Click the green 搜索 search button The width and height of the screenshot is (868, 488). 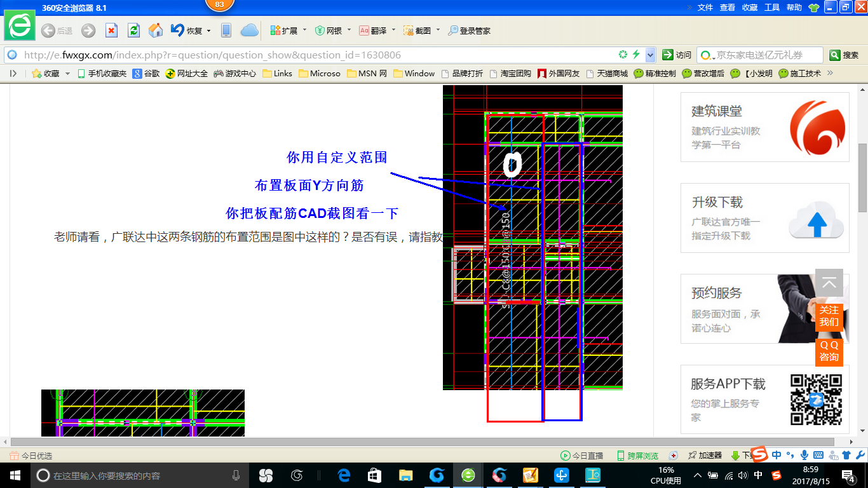[844, 55]
